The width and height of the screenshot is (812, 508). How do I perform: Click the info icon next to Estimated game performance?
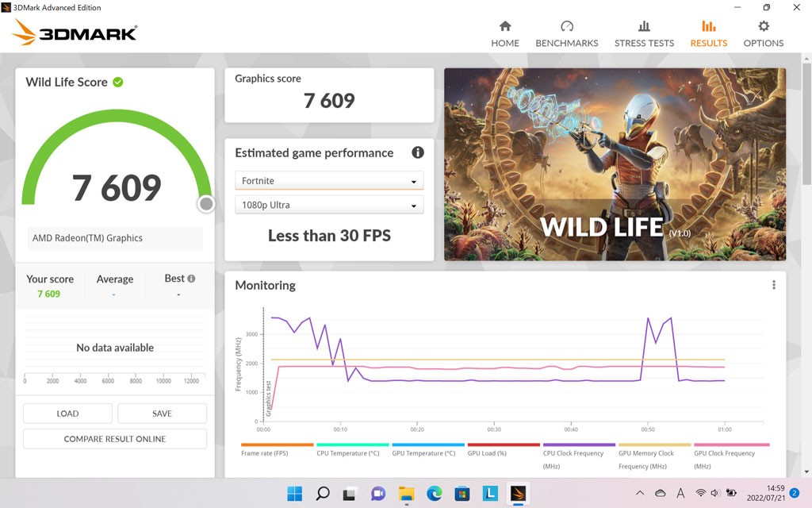[x=417, y=152]
